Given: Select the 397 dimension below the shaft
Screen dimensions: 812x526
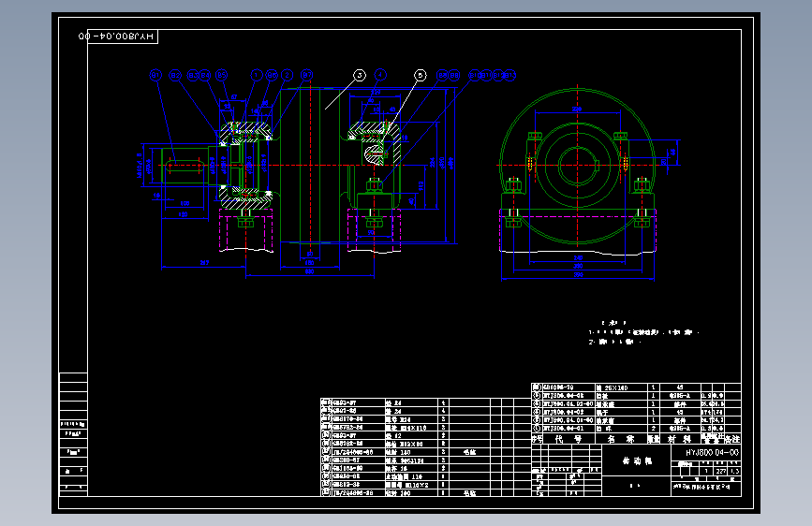Looking at the screenshot, I should pyautogui.click(x=204, y=263).
